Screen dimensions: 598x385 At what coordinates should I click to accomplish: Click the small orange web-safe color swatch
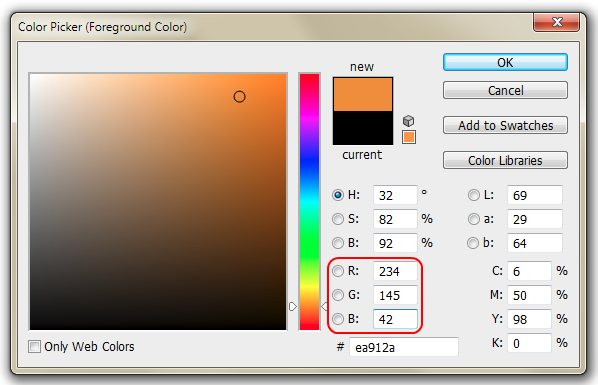pos(409,137)
